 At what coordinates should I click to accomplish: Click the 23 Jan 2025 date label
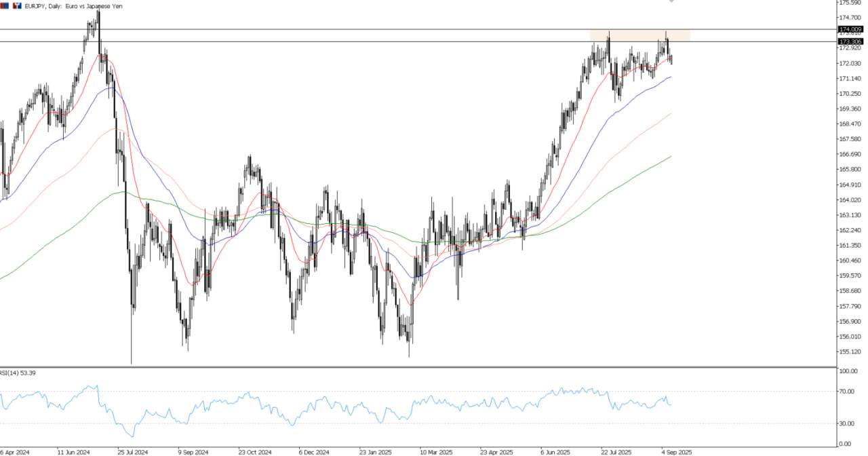[x=374, y=451]
